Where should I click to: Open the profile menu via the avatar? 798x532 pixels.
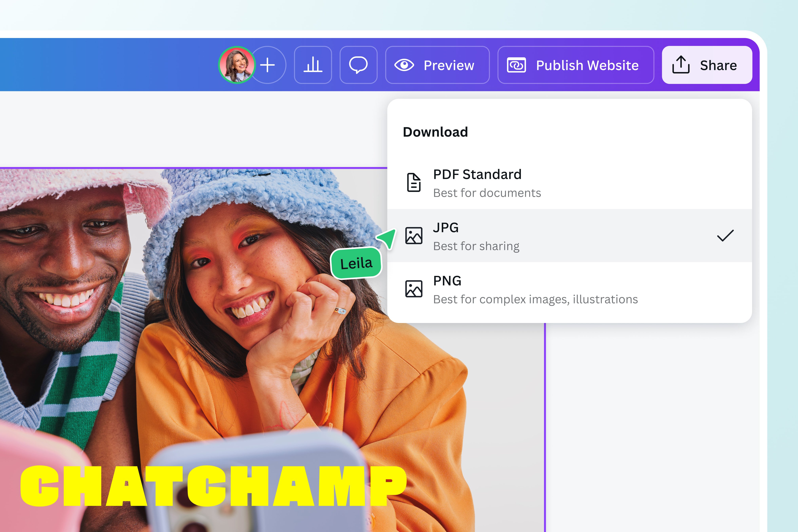click(x=237, y=65)
